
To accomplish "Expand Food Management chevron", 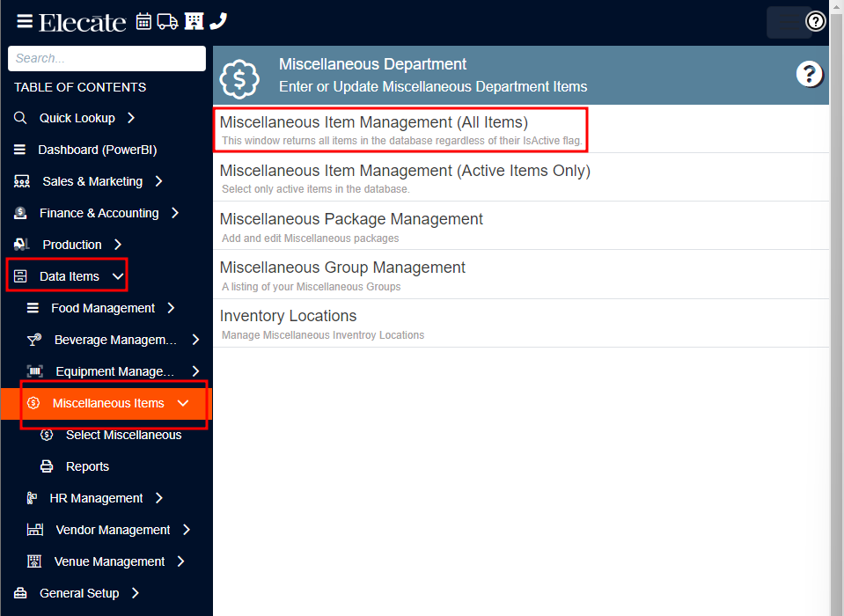I will pyautogui.click(x=171, y=308).
